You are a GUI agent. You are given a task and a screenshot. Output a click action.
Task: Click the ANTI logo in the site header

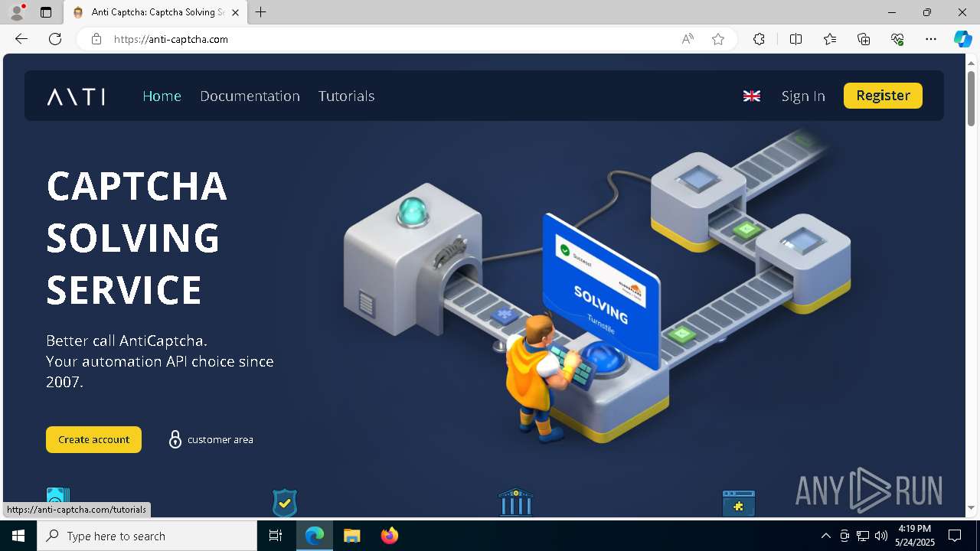pyautogui.click(x=76, y=96)
